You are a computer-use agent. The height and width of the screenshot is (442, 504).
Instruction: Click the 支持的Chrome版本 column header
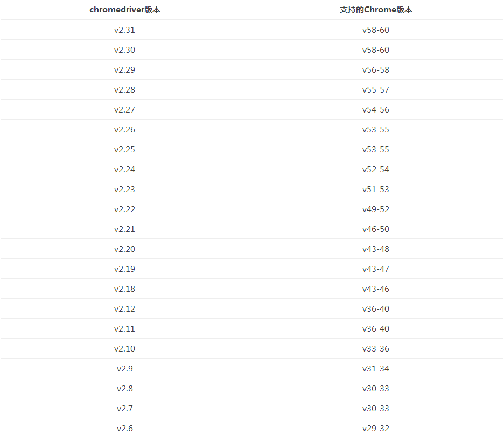375,10
